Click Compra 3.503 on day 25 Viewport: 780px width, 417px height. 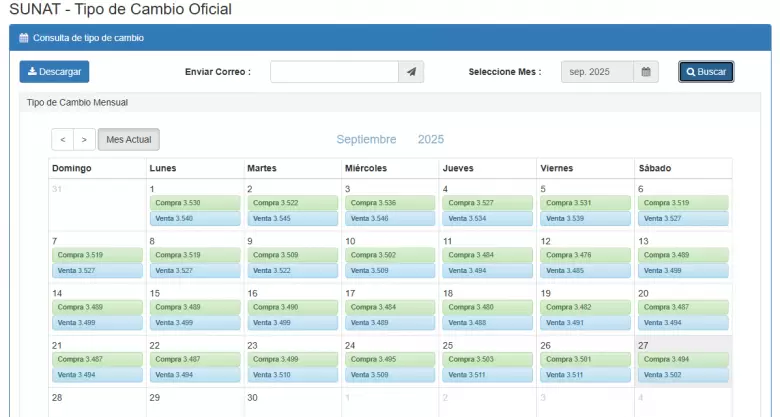pyautogui.click(x=488, y=359)
